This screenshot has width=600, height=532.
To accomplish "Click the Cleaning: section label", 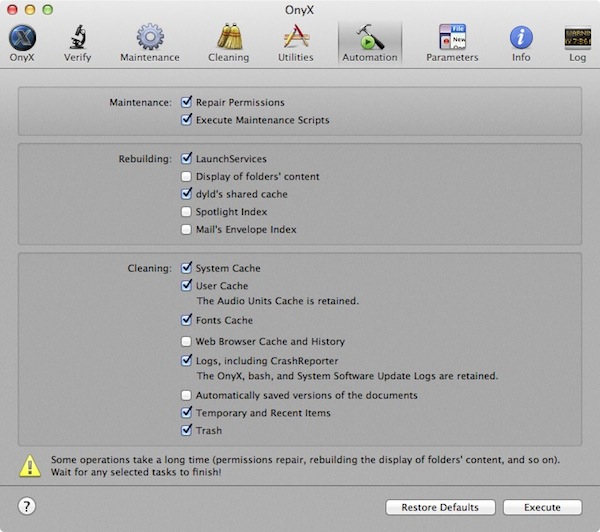I will tap(150, 268).
